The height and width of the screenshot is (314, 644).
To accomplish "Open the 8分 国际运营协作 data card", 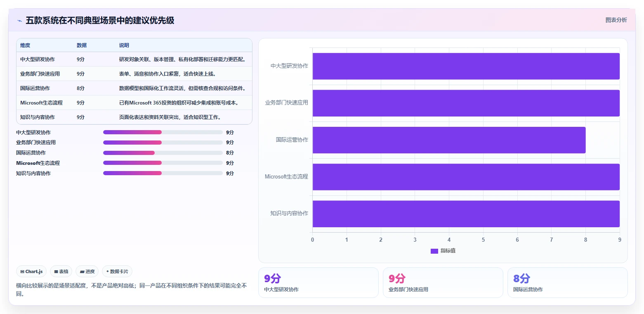I will pyautogui.click(x=567, y=283).
